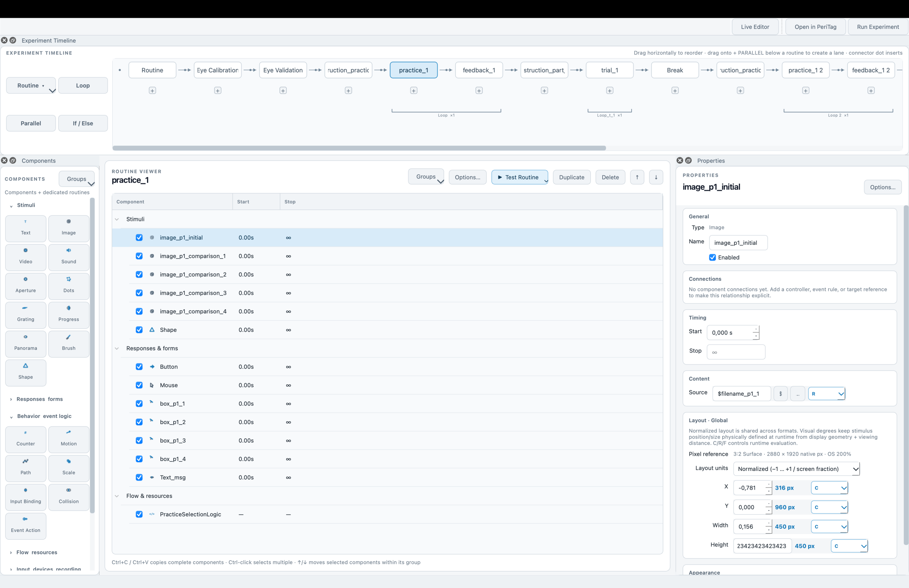909x588 pixels.
Task: Click Open in PeriTag
Action: tap(815, 27)
